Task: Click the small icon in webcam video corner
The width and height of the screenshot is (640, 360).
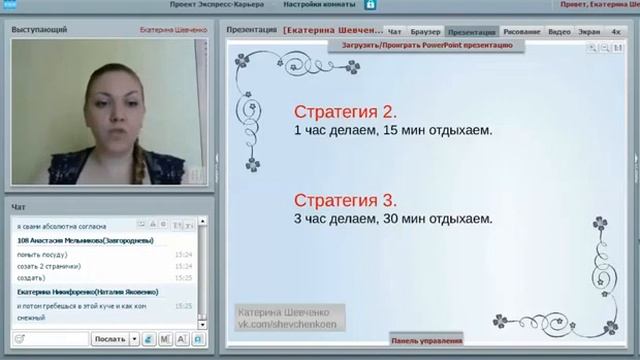Action: (197, 176)
